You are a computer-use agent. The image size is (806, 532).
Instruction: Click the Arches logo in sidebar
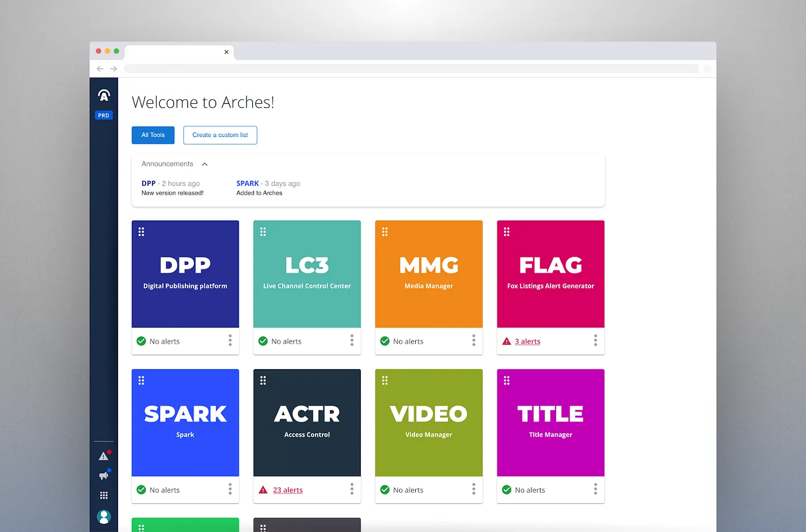click(104, 95)
